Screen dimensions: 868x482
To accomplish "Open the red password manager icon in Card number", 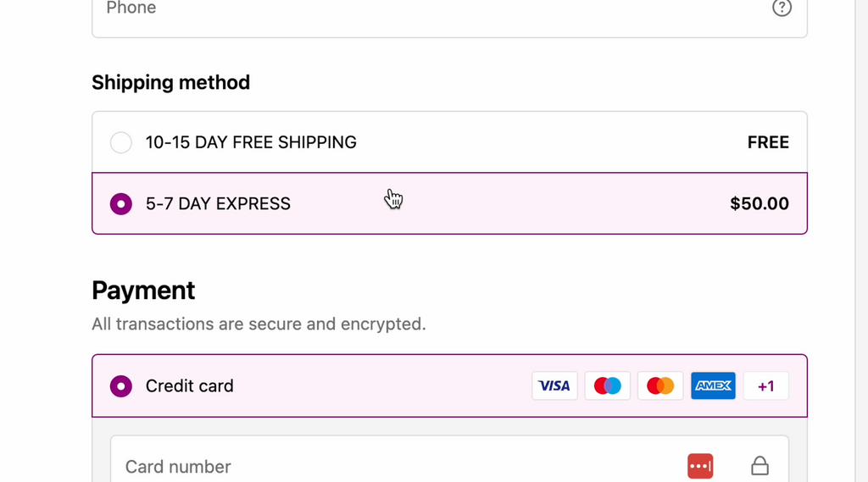I will pos(700,466).
